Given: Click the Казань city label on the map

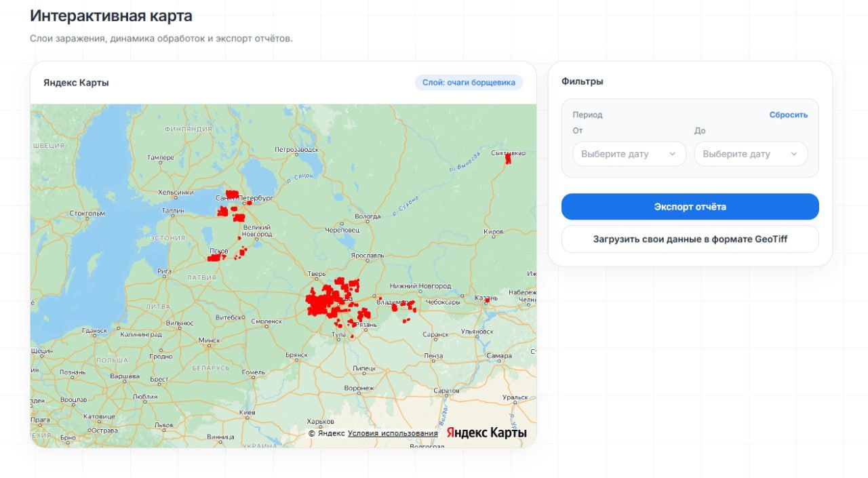Looking at the screenshot, I should (486, 298).
